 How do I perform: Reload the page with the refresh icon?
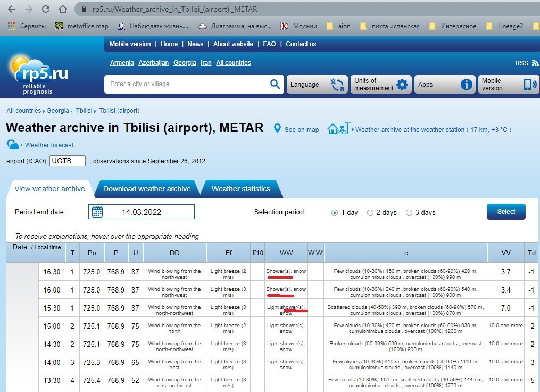[46, 9]
